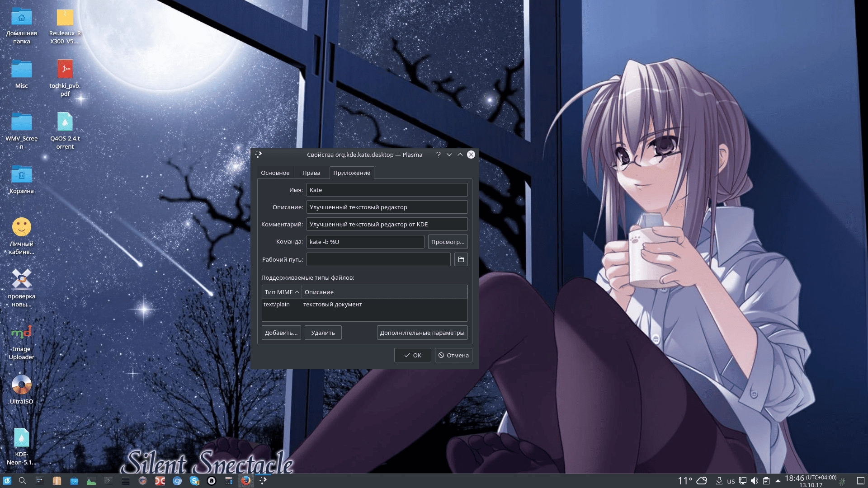
Task: Open the Discover shopping bag icon
Action: point(74,481)
